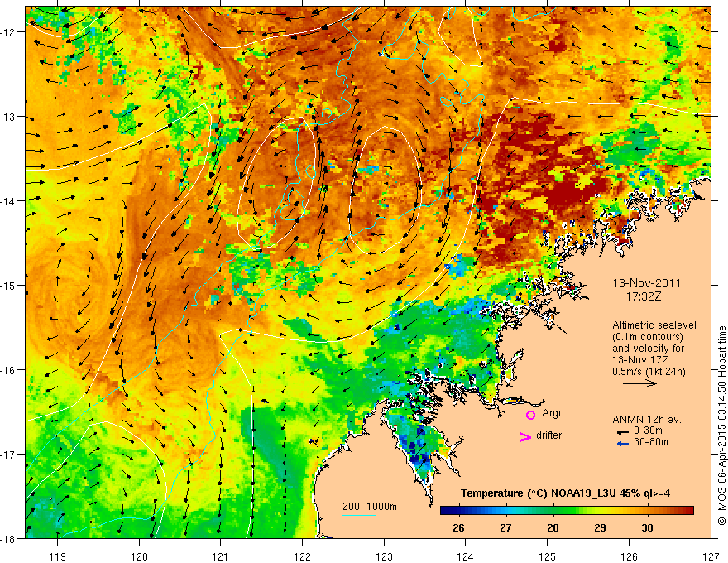Click the 'and velocity for' legend line

click(x=648, y=349)
